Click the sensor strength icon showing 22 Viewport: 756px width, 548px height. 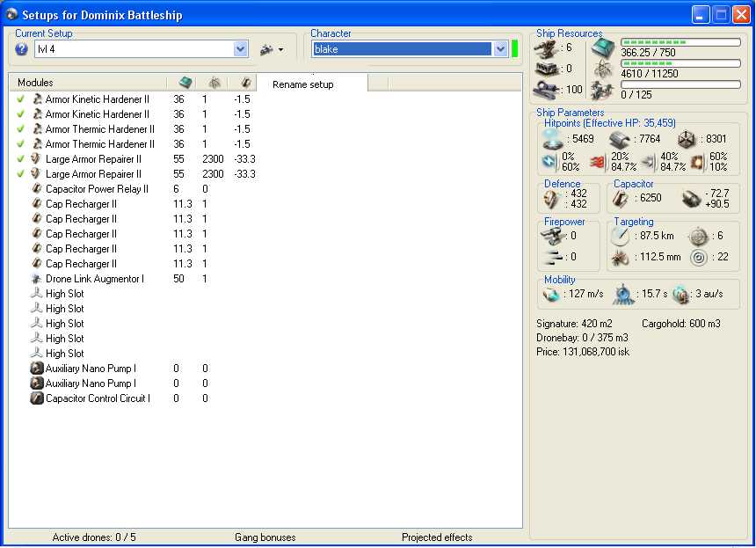coord(698,257)
